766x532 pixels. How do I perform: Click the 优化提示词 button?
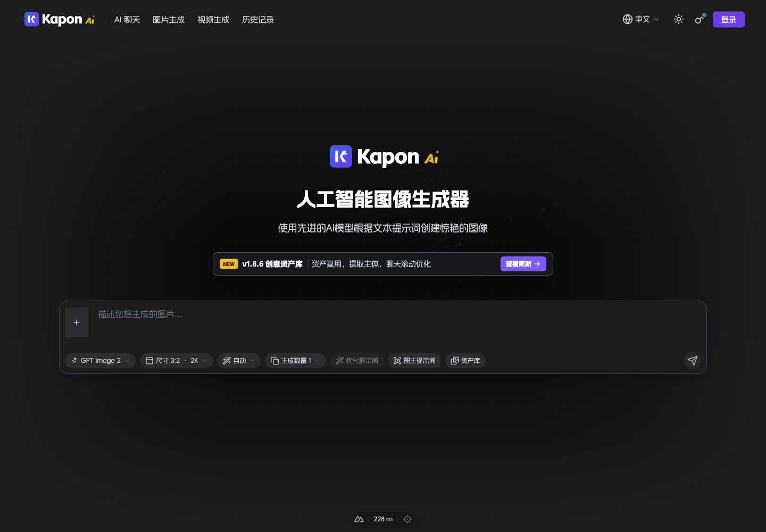point(357,361)
